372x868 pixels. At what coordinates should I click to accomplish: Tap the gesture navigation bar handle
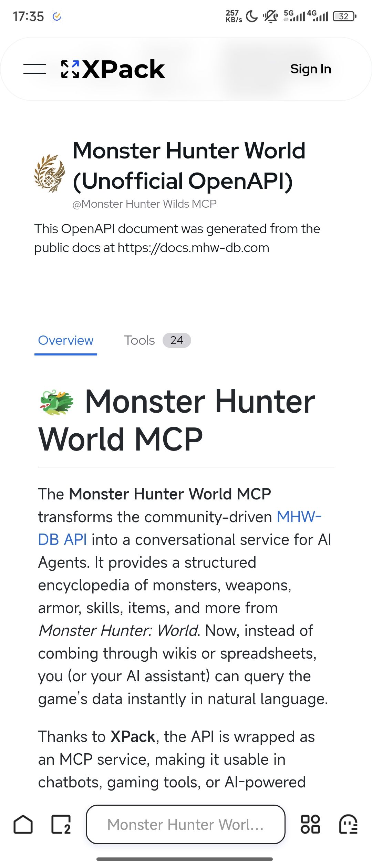[185, 859]
